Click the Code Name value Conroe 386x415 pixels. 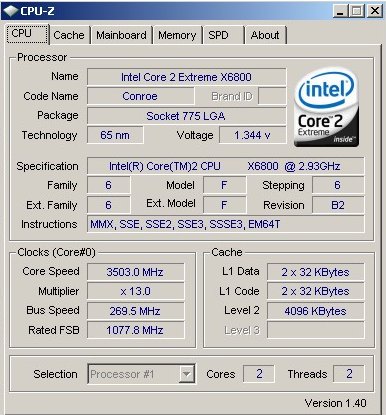140,96
